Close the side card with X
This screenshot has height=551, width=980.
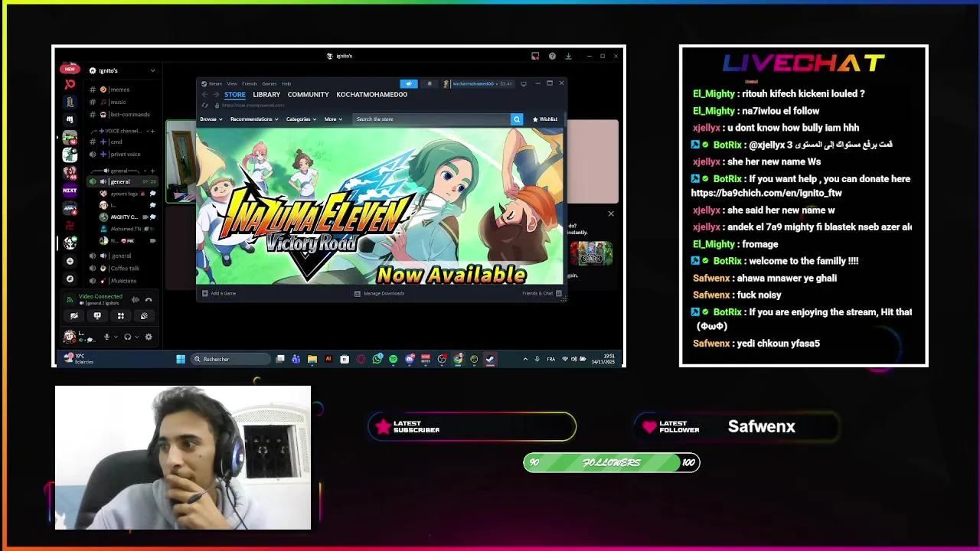611,214
